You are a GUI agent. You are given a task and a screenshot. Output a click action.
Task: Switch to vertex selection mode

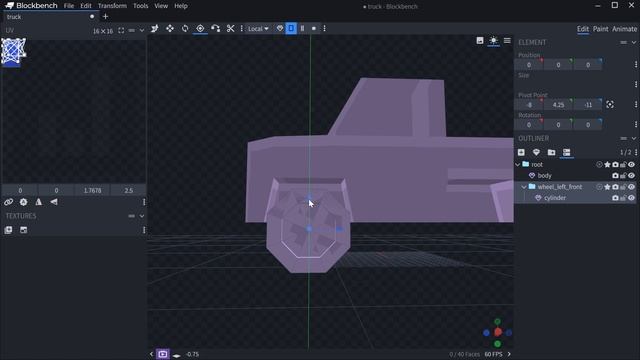[314, 29]
